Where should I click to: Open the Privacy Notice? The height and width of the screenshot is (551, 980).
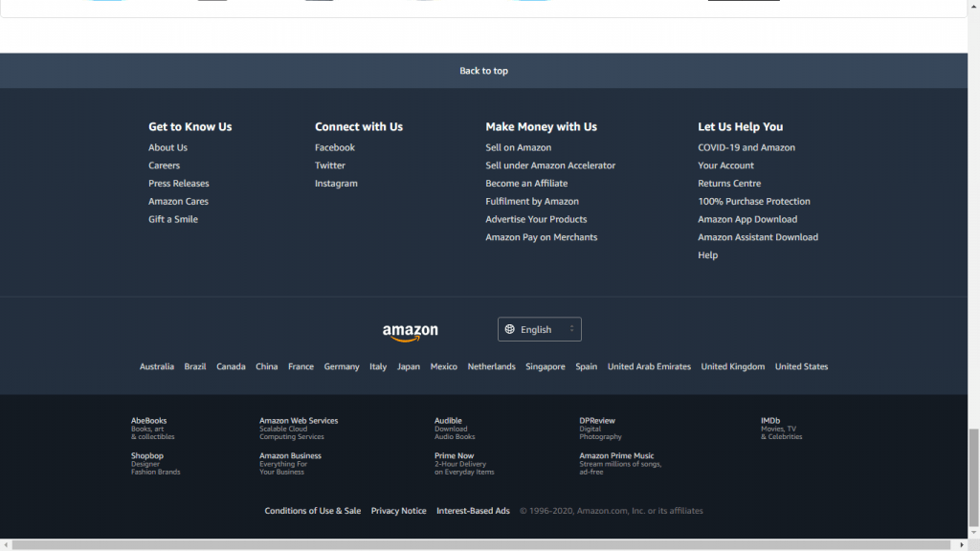click(399, 511)
